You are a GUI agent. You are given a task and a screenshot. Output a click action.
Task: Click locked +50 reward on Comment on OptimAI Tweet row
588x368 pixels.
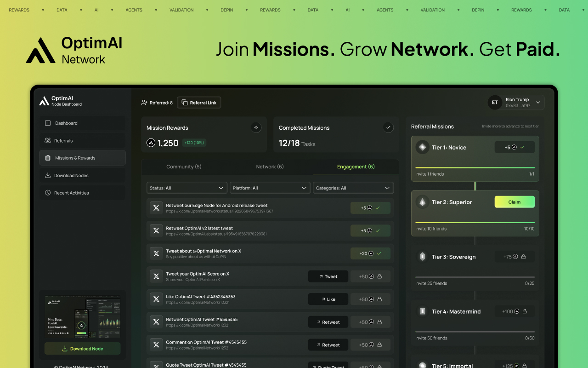(370, 345)
